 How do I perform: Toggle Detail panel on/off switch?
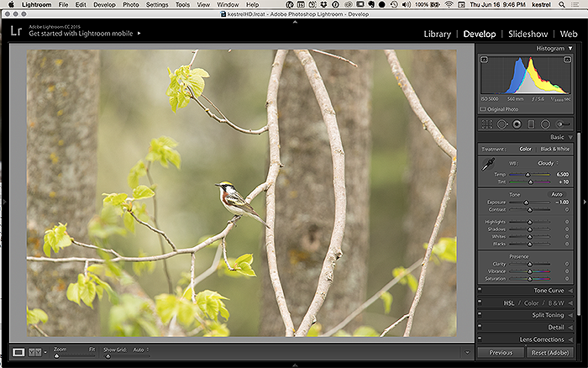[480, 326]
